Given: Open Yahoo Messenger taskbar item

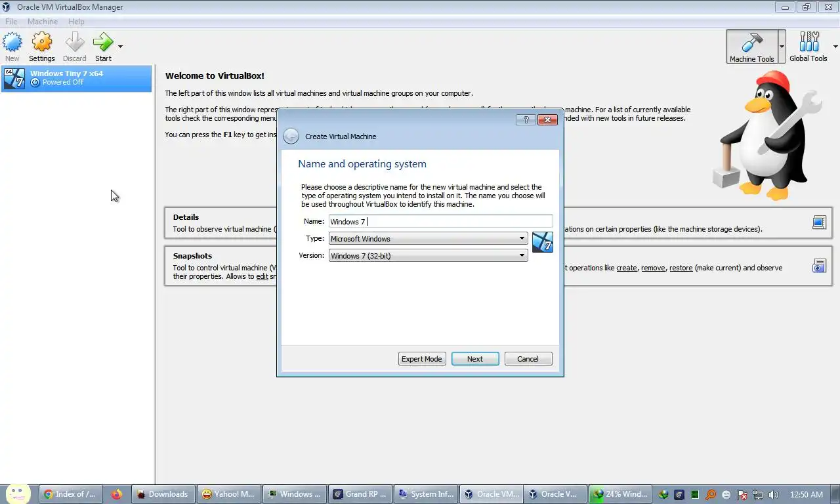Looking at the screenshot, I should (x=228, y=494).
